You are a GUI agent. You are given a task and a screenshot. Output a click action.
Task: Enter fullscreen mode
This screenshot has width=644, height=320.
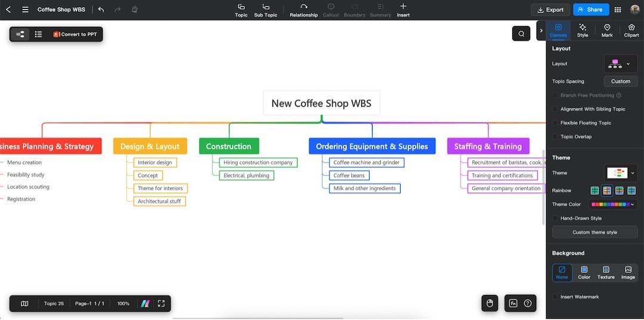coord(161,303)
